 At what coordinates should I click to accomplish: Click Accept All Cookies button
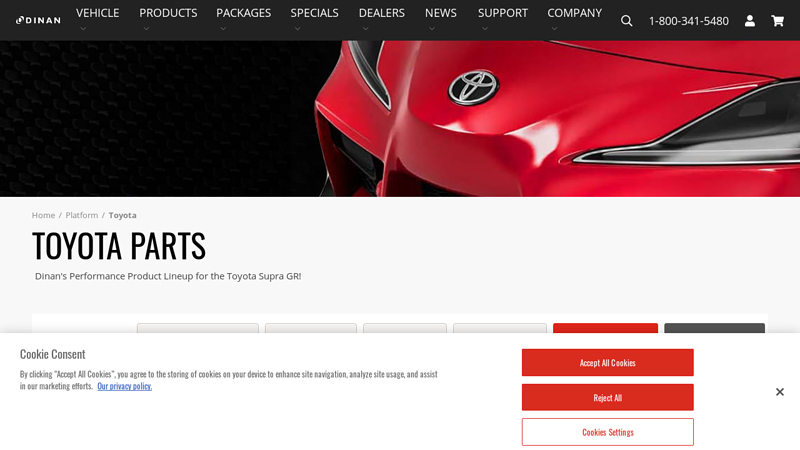pos(608,363)
